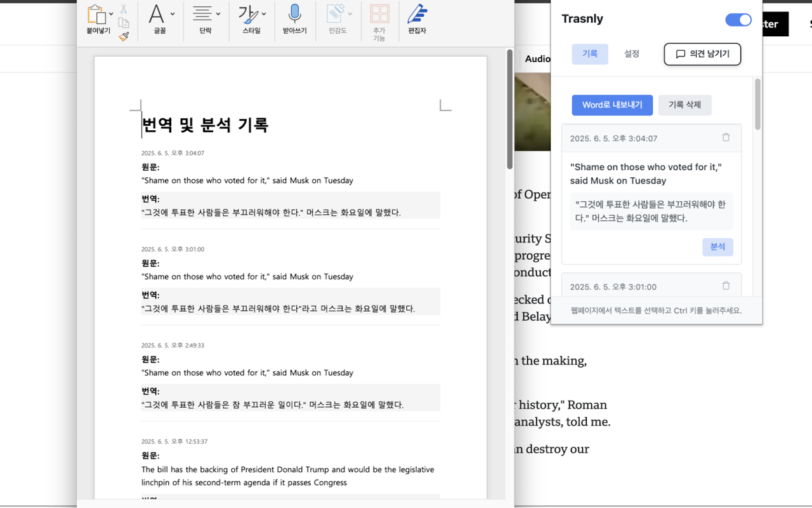The image size is (812, 508).
Task: Click the 오후 3:04:07 timestamp in document
Action: (173, 153)
